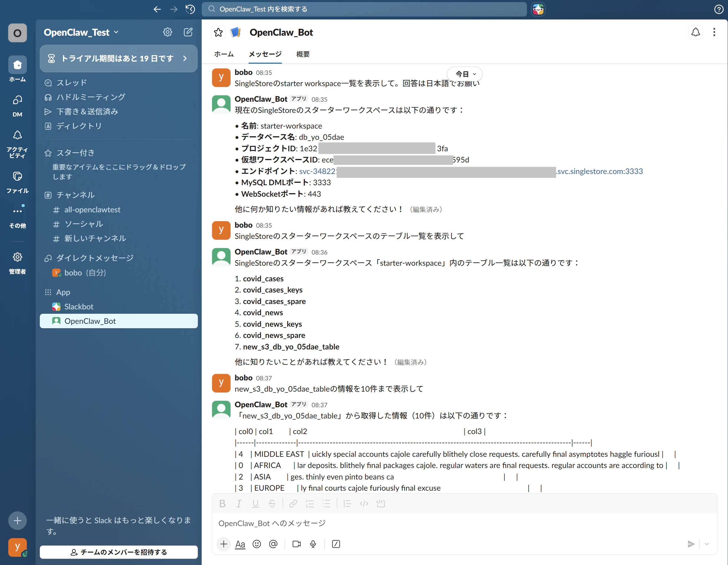Toggle the Aa formatting toolbar
This screenshot has height=565, width=728.
point(240,544)
